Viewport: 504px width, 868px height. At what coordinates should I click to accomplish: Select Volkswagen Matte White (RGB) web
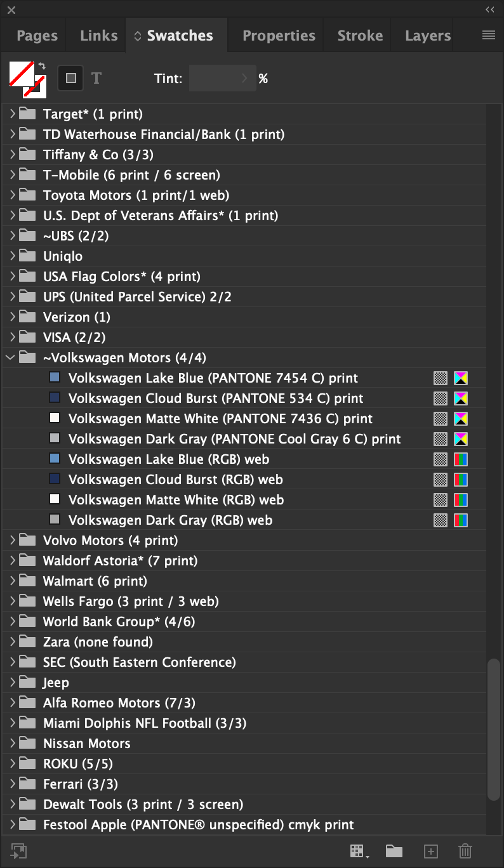[x=244, y=500]
